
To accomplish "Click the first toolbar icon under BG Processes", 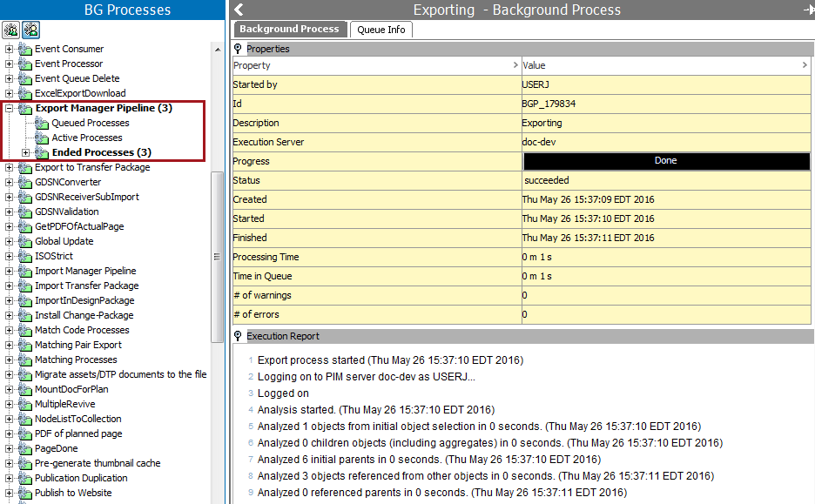I will (11, 30).
